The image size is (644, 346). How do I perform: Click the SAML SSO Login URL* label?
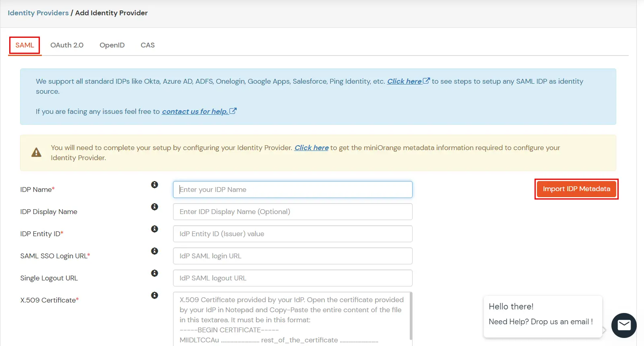(x=55, y=256)
